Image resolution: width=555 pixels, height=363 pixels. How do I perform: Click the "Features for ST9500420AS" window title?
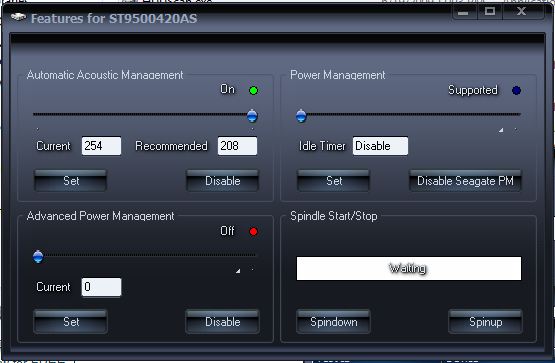114,18
